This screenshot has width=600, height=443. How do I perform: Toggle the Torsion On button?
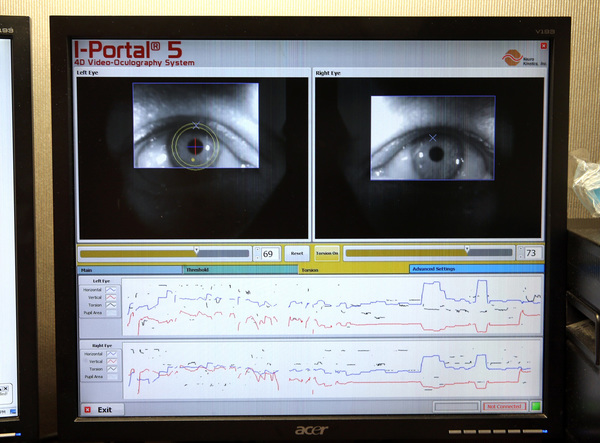pyautogui.click(x=327, y=254)
